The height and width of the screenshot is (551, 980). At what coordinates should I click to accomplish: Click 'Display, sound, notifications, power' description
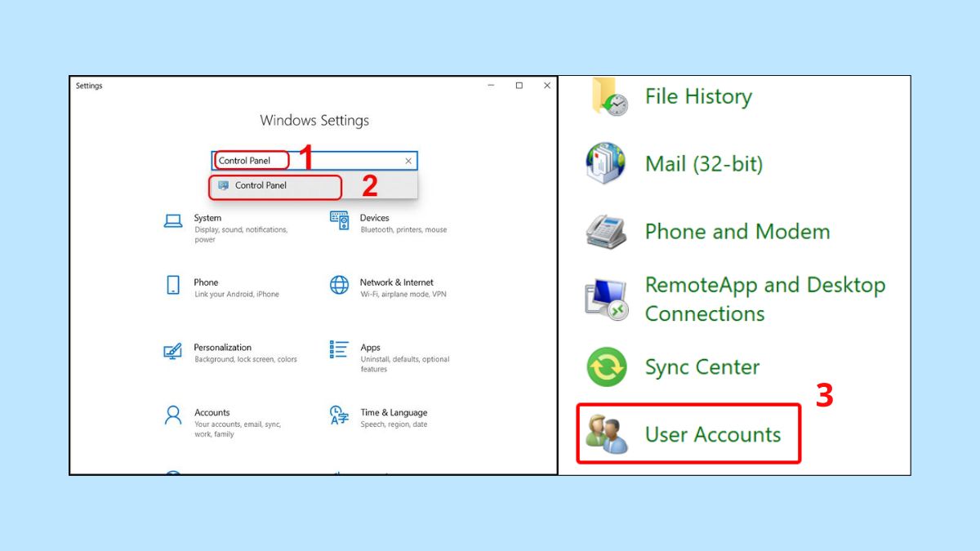[x=241, y=235]
